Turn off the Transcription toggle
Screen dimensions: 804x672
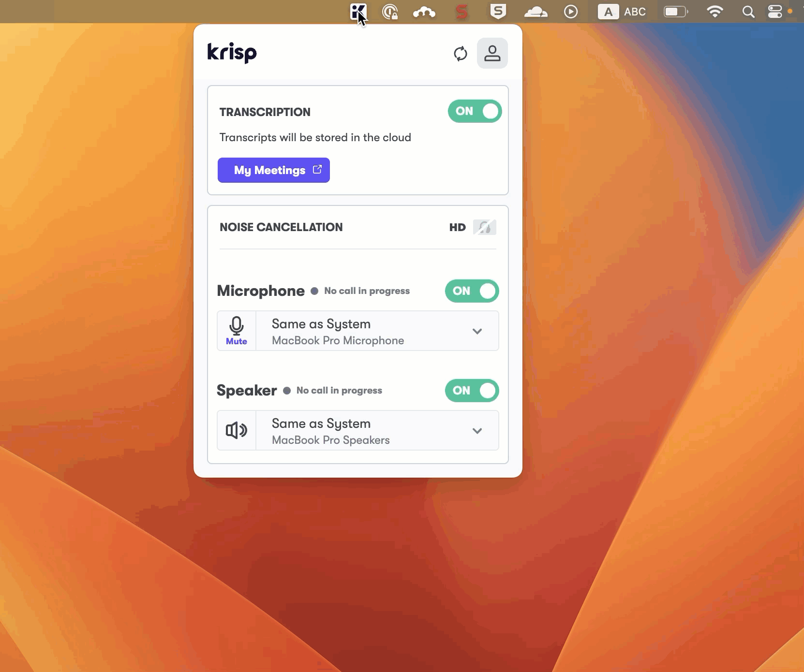pos(475,111)
